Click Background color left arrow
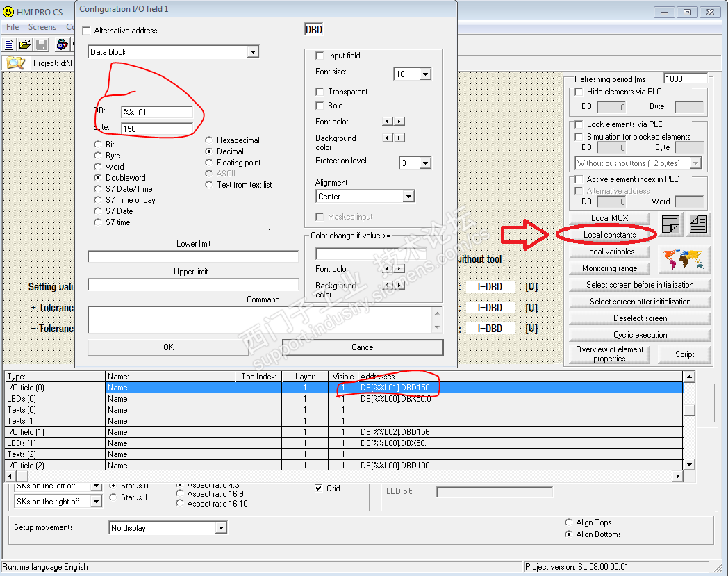This screenshot has height=576, width=728. tap(387, 138)
